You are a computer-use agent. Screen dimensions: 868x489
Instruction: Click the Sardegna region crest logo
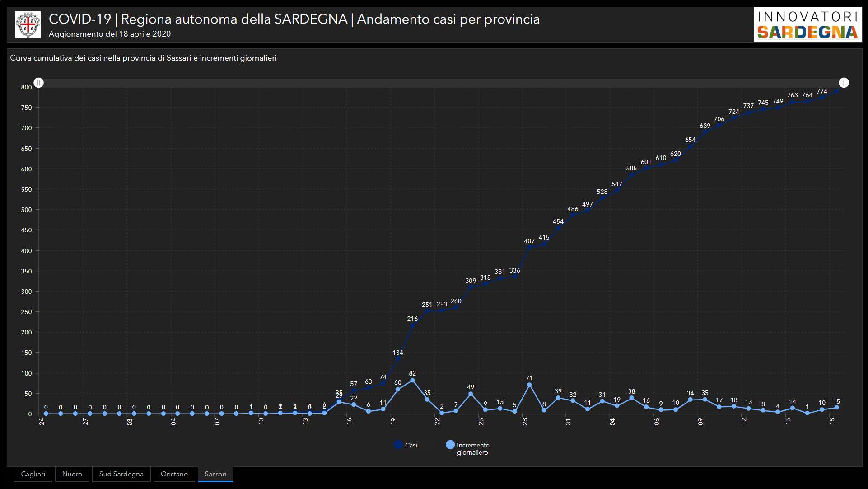click(28, 25)
